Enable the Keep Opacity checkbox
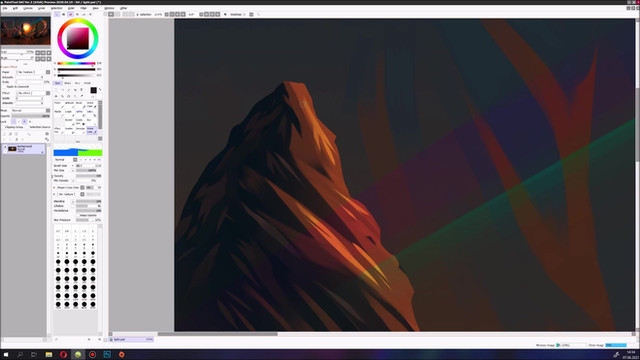 [87, 215]
